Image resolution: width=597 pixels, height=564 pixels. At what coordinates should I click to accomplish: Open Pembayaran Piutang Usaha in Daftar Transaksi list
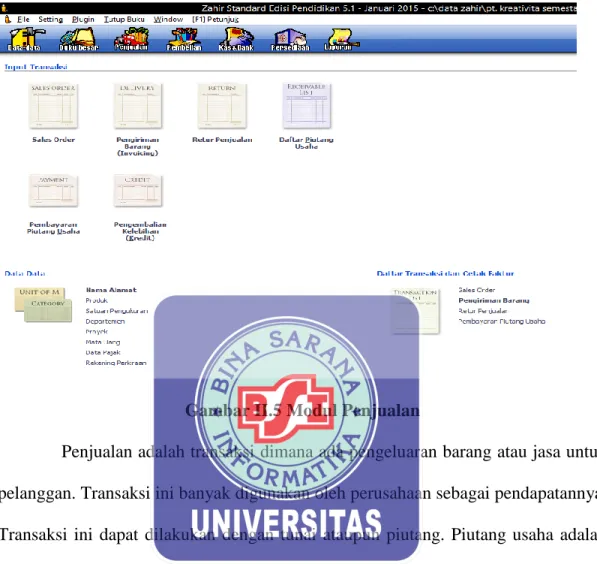tap(502, 321)
